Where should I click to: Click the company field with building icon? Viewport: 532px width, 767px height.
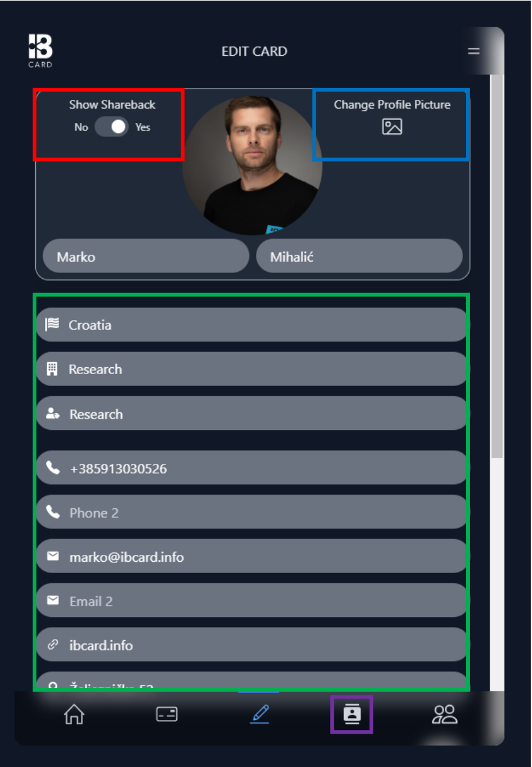(x=252, y=369)
